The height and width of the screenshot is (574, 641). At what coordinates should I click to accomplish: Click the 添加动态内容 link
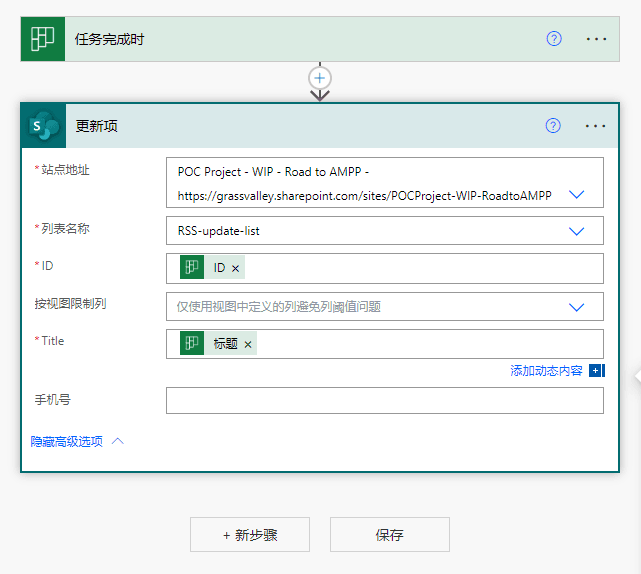(546, 371)
